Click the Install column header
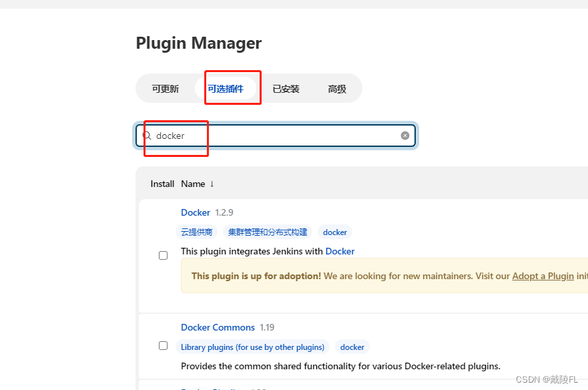Screen dimensions: 588x390 162,184
